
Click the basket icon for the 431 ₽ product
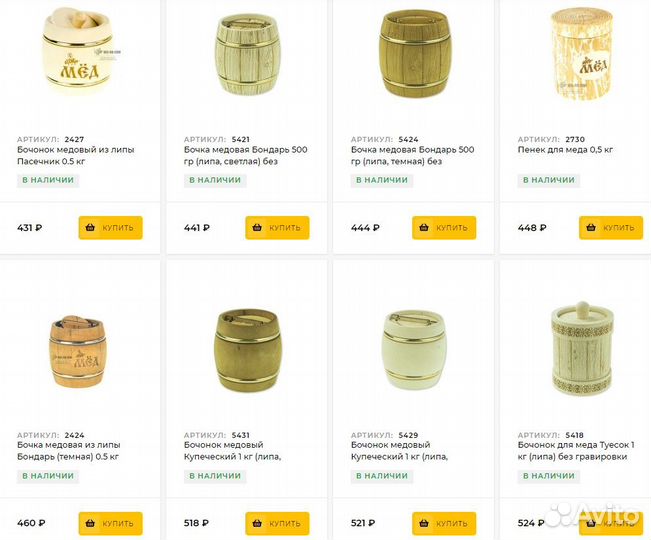coord(90,227)
